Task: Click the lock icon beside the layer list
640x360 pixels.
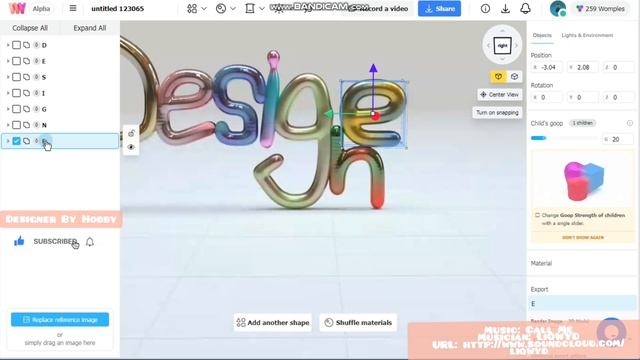Action: pyautogui.click(x=131, y=133)
